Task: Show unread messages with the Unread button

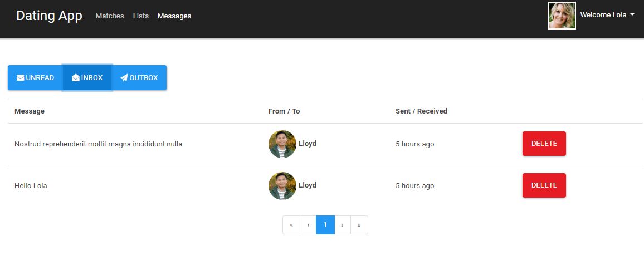Action: (35, 77)
